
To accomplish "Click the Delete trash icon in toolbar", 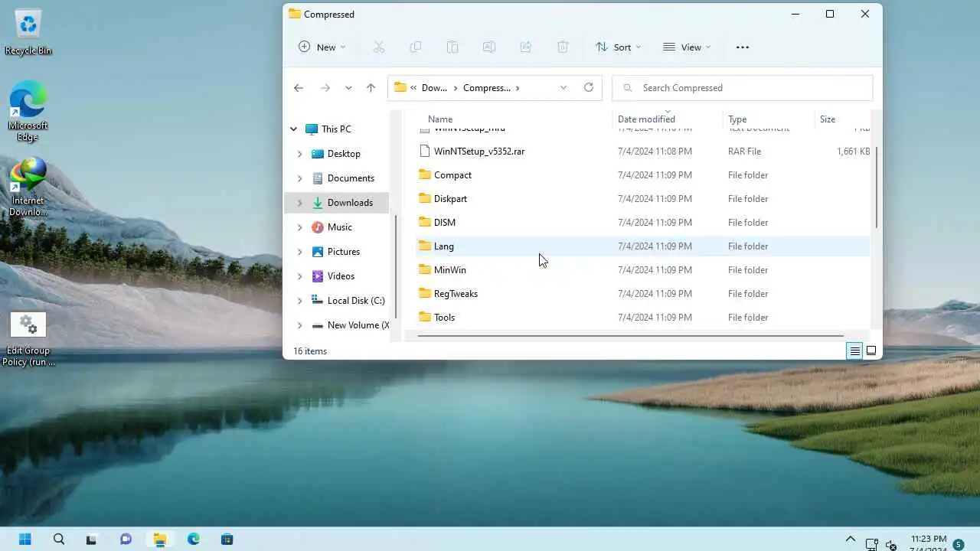I will (563, 47).
